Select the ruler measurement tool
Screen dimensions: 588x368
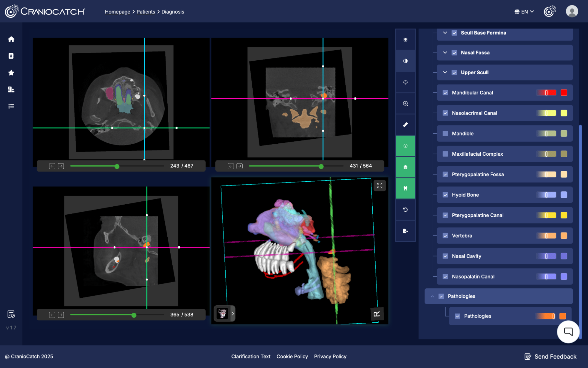(x=405, y=125)
